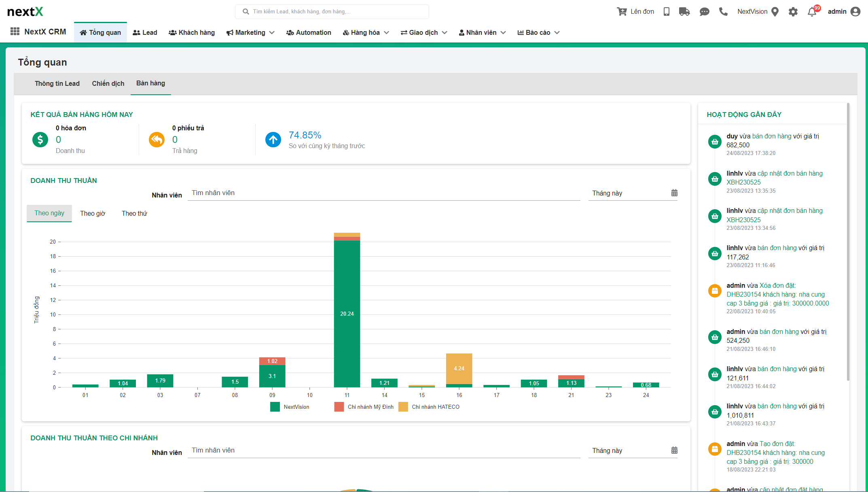Switch to Thông tin Lead tab
Screen dimensions: 868x497
[57, 83]
